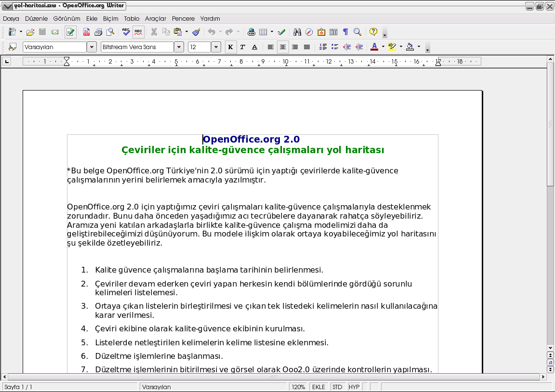
Task: Expand formatting toolbar options arrow
Action: tap(428, 48)
